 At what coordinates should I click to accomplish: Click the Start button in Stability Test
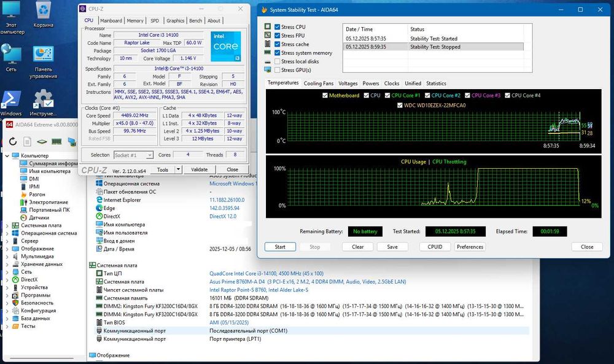coord(280,247)
